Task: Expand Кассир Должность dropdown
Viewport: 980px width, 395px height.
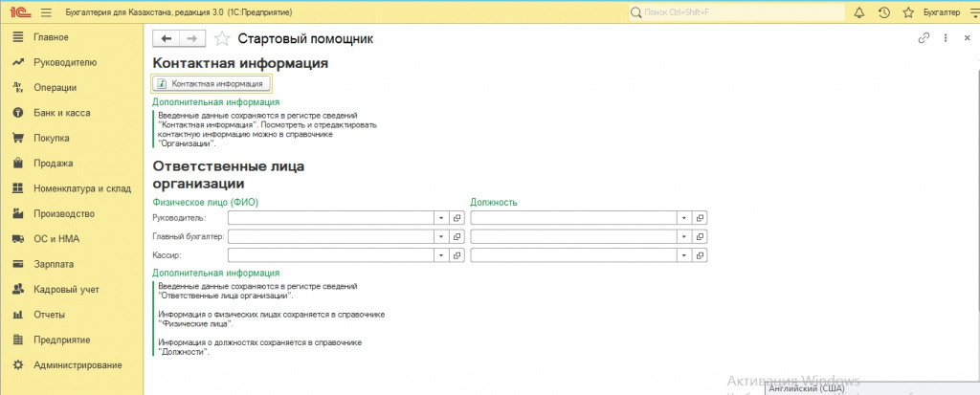Action: pos(684,255)
